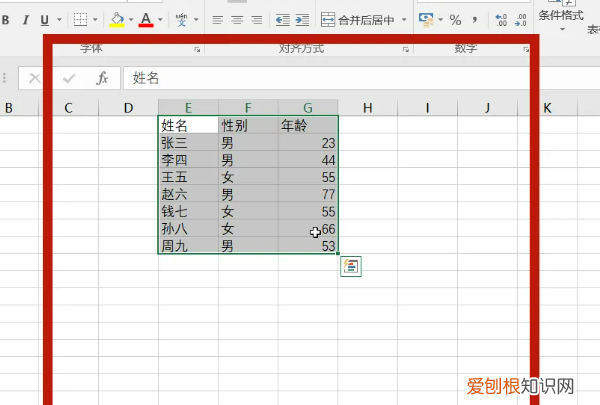Select 女 in the 王五 row

point(248,177)
